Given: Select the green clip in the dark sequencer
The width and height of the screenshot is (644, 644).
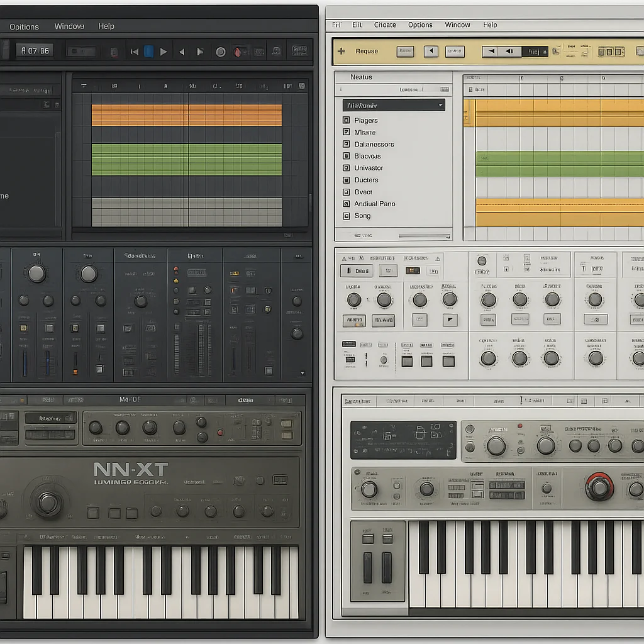Looking at the screenshot, I should point(187,160).
